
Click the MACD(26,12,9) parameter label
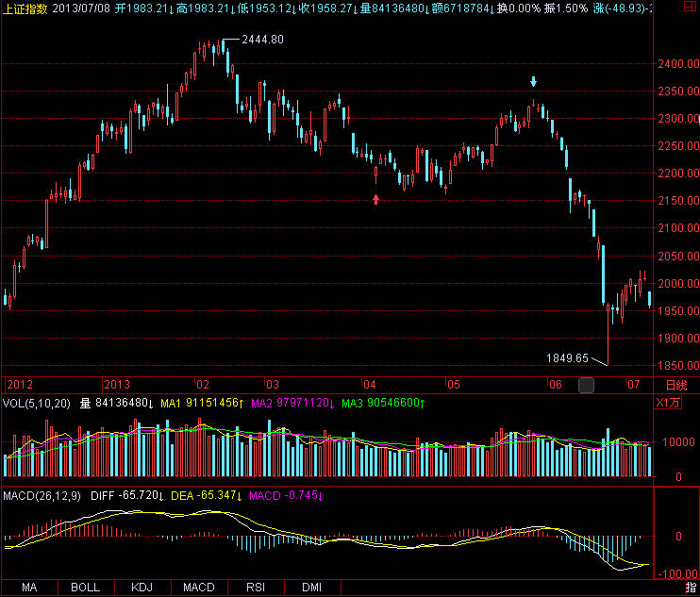42,496
